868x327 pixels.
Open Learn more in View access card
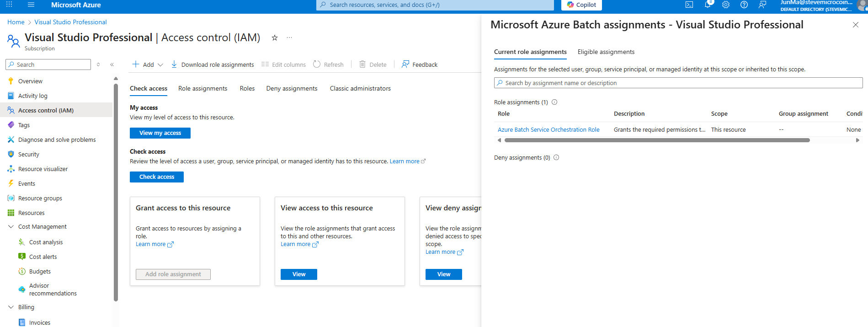tap(299, 244)
